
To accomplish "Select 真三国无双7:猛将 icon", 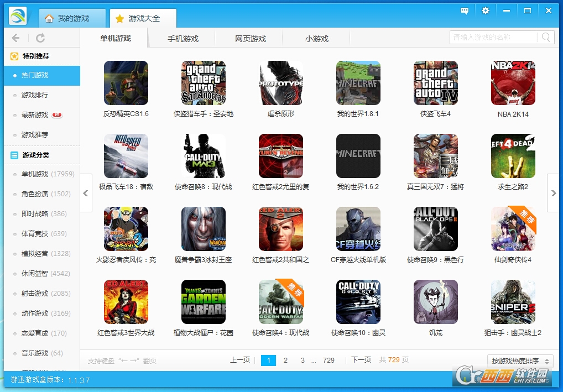I will [x=436, y=156].
